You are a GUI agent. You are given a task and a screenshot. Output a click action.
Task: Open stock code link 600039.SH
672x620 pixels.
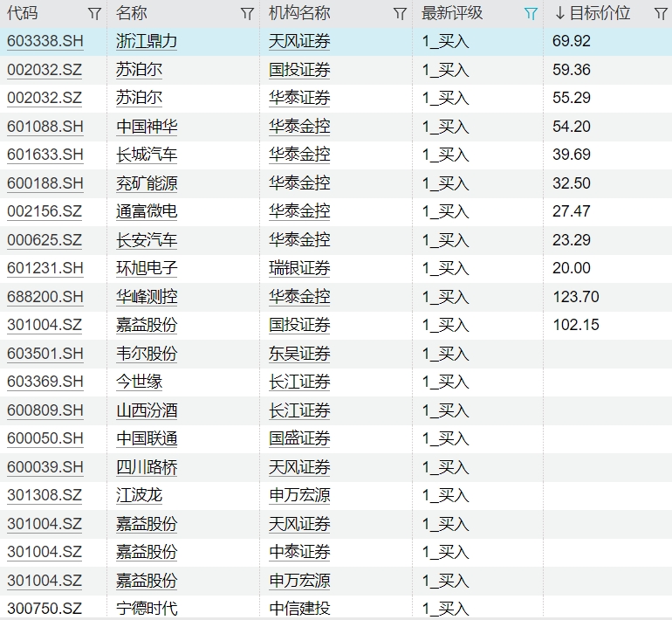click(45, 467)
